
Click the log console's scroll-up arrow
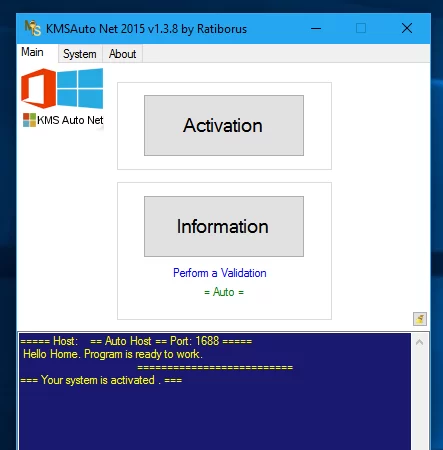pos(419,342)
